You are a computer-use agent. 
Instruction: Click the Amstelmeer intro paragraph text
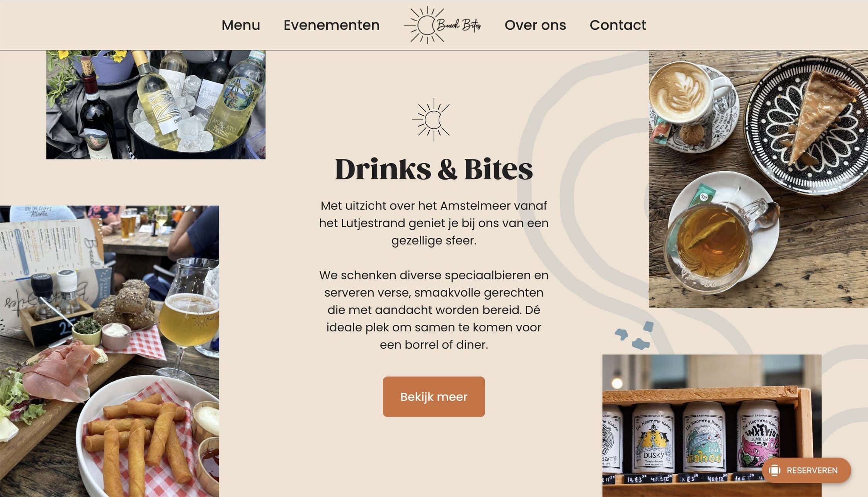434,223
